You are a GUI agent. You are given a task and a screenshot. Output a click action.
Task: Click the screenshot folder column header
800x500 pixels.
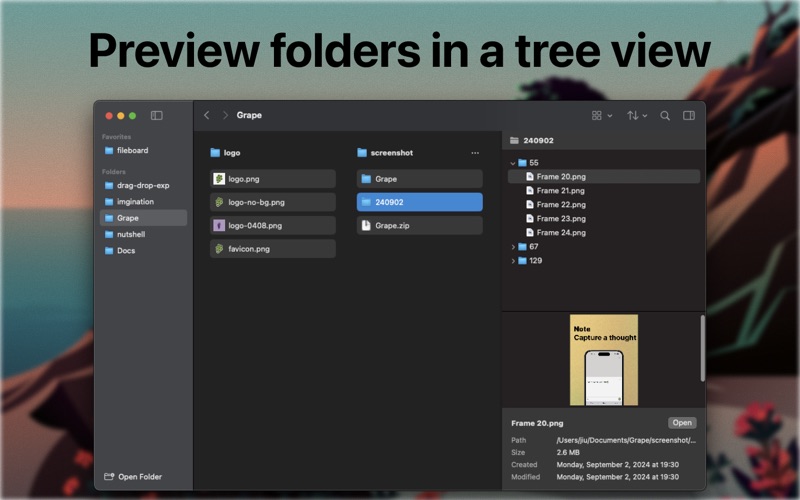tap(385, 153)
